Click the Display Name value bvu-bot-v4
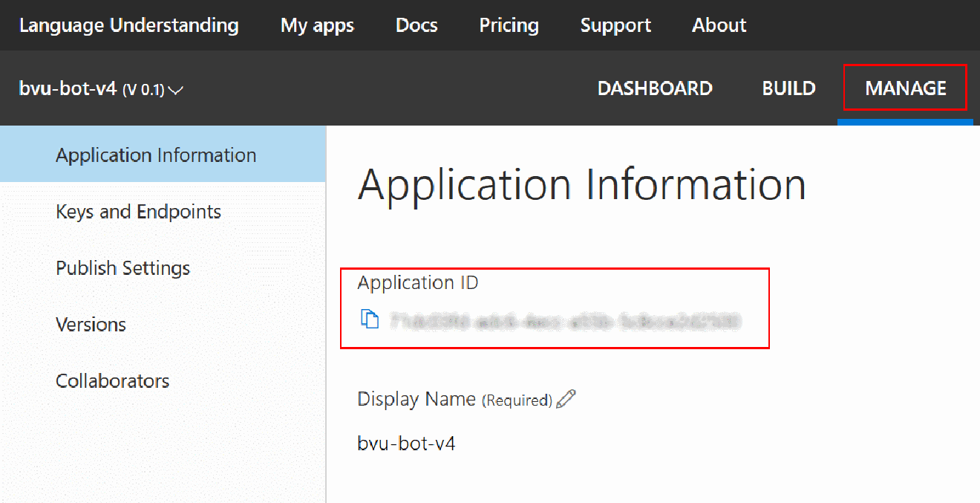This screenshot has height=503, width=980. tap(406, 442)
